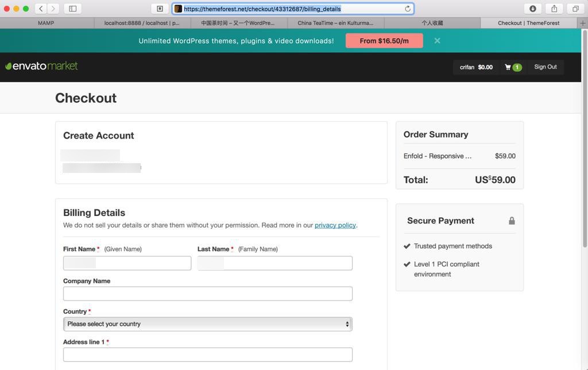Click the Safari forward arrow button
This screenshot has width=588, height=370.
click(x=53, y=9)
